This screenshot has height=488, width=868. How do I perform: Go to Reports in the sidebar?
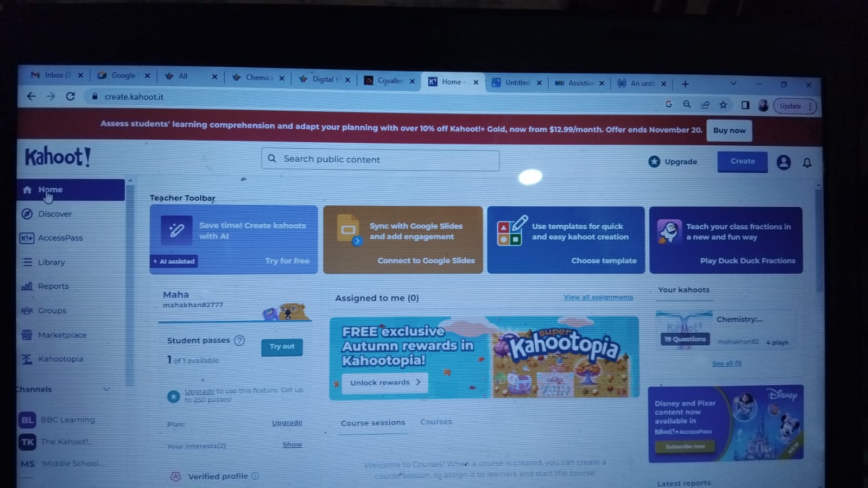[53, 286]
